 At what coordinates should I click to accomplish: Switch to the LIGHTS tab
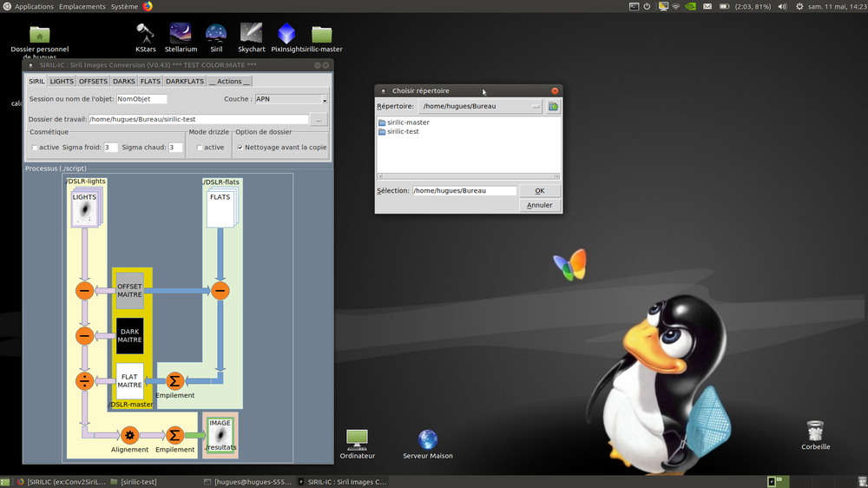point(62,82)
